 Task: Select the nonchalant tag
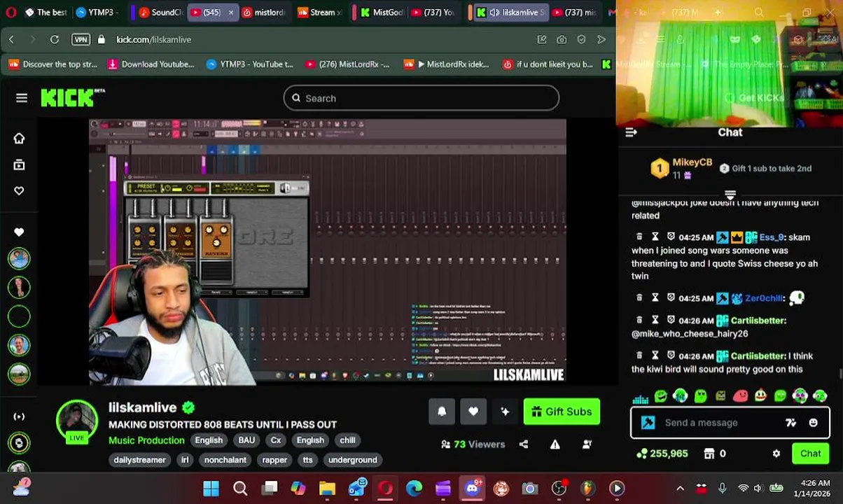[225, 460]
